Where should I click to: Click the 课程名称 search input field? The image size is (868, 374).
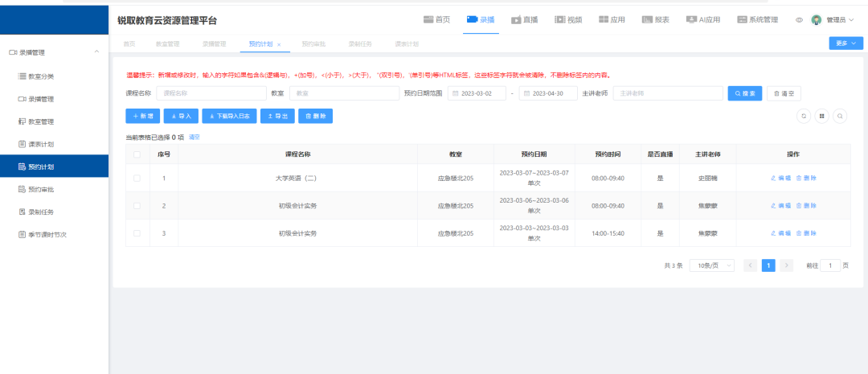click(x=211, y=93)
